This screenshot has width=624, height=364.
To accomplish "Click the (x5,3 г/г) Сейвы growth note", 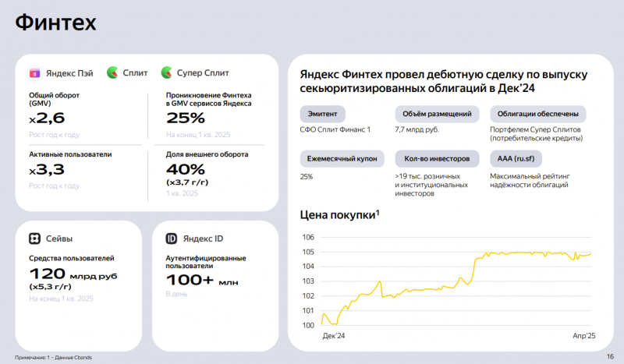I will [50, 286].
